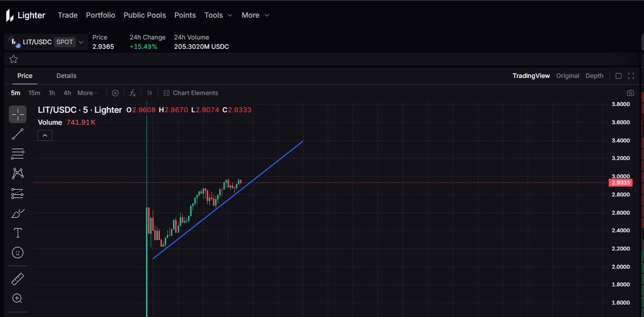Expand the More menu in the top navigation
644x317 pixels.
pos(255,15)
